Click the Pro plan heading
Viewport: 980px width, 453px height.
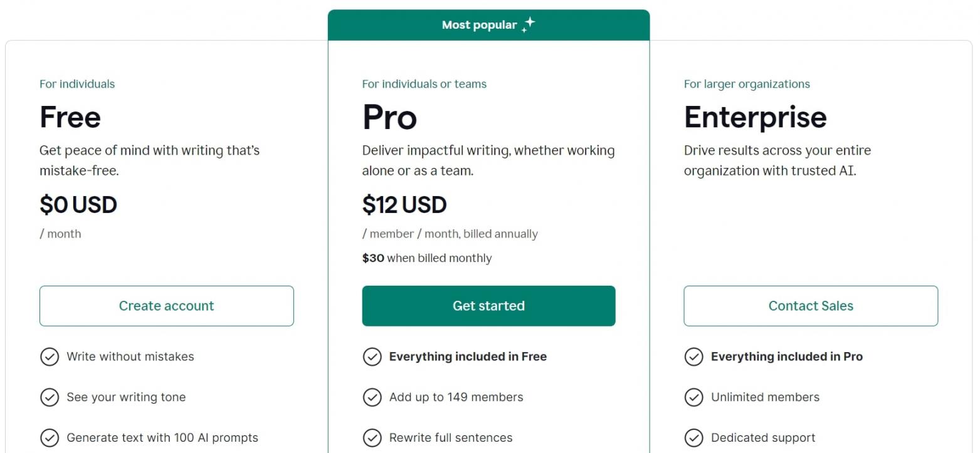pyautogui.click(x=389, y=117)
